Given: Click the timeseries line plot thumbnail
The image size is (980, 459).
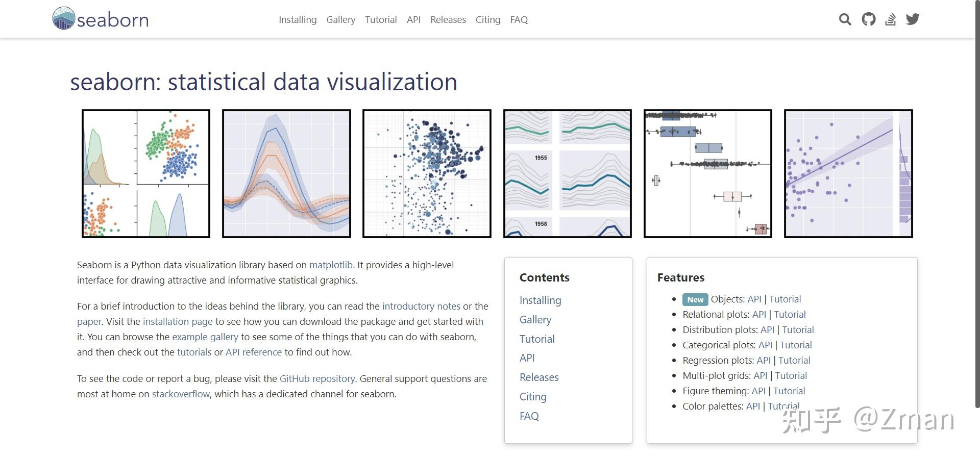Looking at the screenshot, I should 286,173.
